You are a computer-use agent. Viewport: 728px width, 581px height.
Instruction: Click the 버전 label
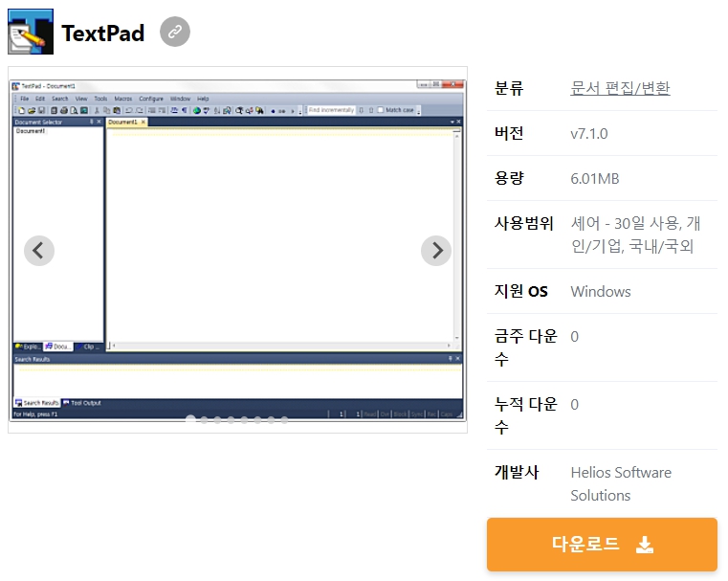[x=509, y=133]
